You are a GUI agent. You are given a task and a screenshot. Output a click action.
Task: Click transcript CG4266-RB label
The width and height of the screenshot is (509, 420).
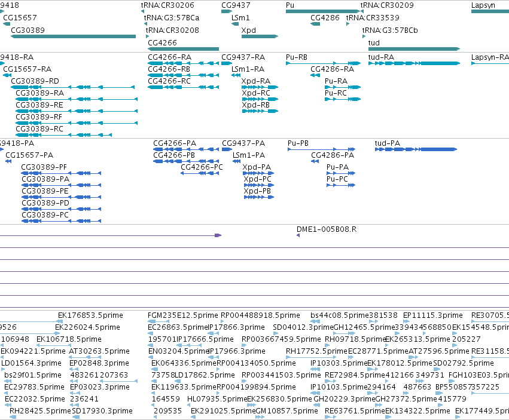point(169,69)
